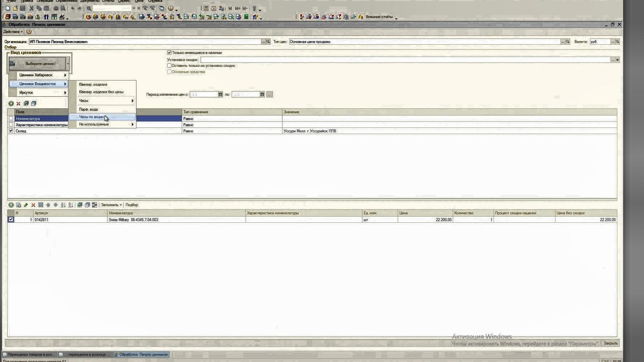Click the Артикул column header
Image resolution: width=644 pixels, height=362 pixels.
pos(70,213)
